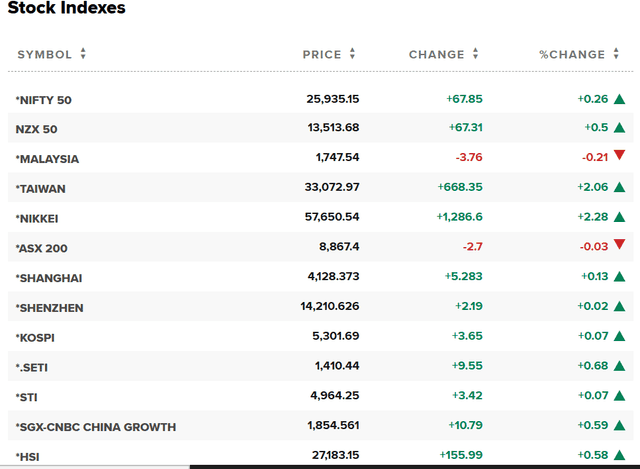The image size is (640, 469).
Task: Click the green up arrow for NIKKEI
Action: click(620, 217)
